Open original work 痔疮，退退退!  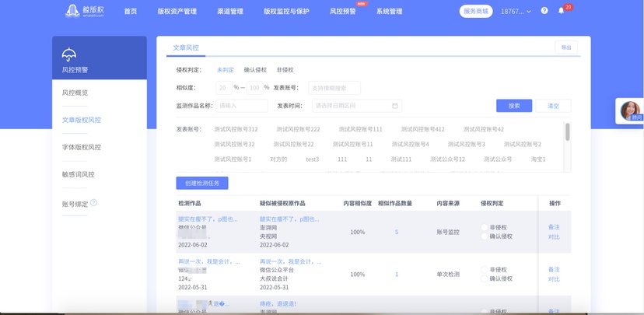[x=278, y=304]
